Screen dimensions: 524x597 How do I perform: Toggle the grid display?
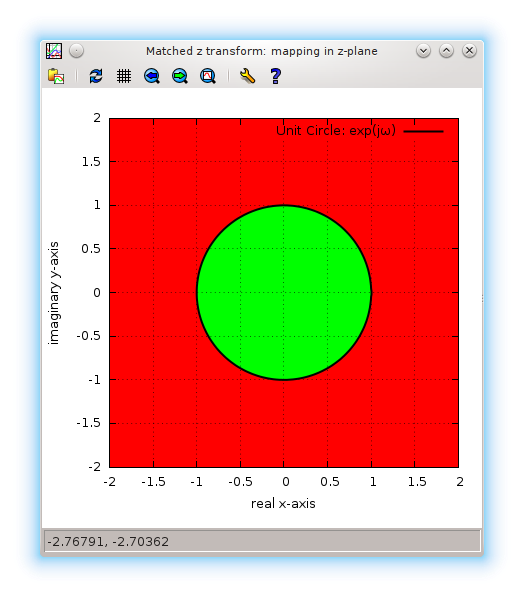[124, 76]
